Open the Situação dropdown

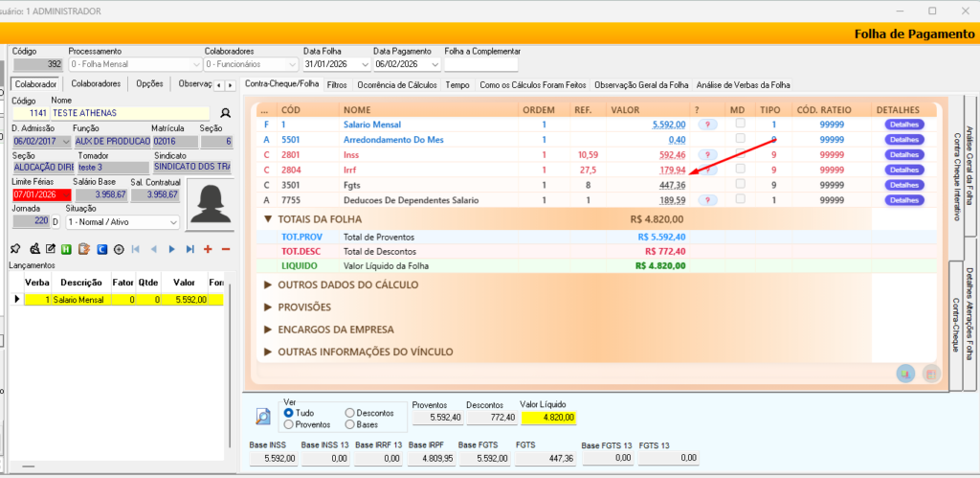coord(173,222)
